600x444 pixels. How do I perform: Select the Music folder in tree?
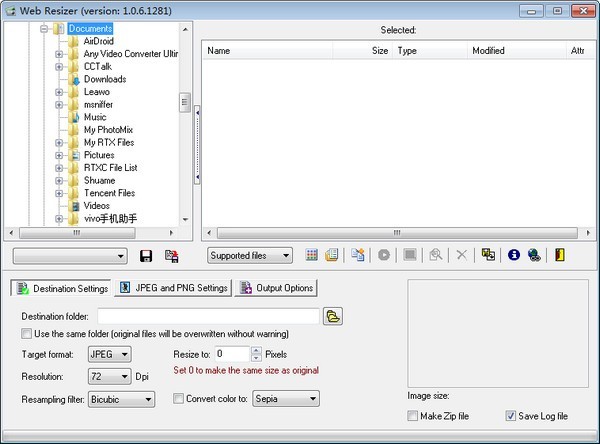tap(95, 117)
